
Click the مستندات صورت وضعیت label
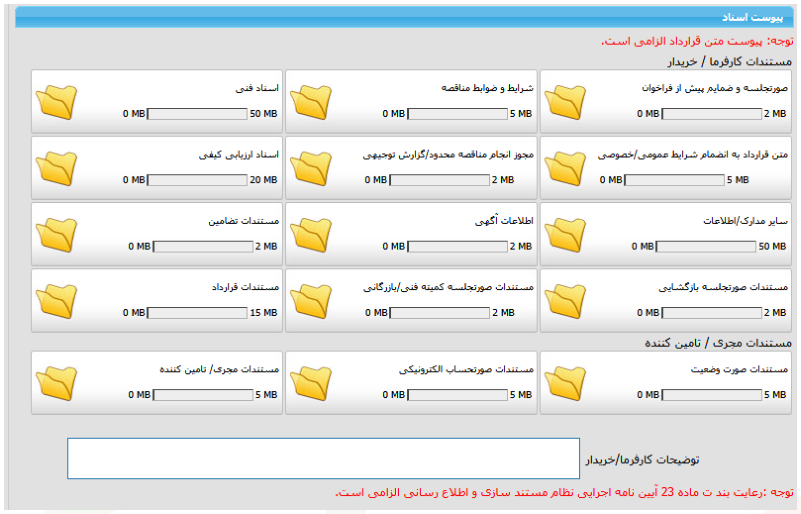[739, 369]
